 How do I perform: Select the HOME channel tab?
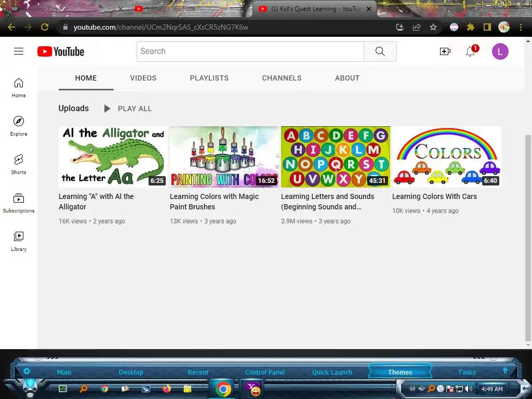86,78
